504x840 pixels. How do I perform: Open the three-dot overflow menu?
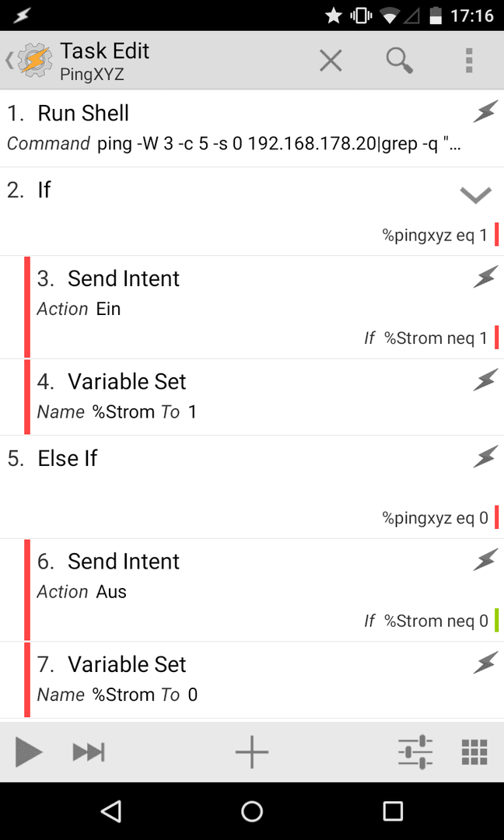coord(469,60)
